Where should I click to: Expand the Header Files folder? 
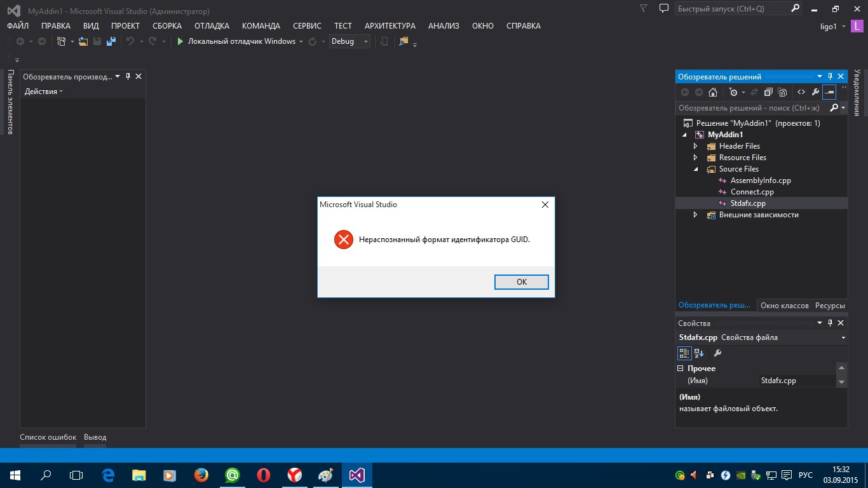pos(696,146)
